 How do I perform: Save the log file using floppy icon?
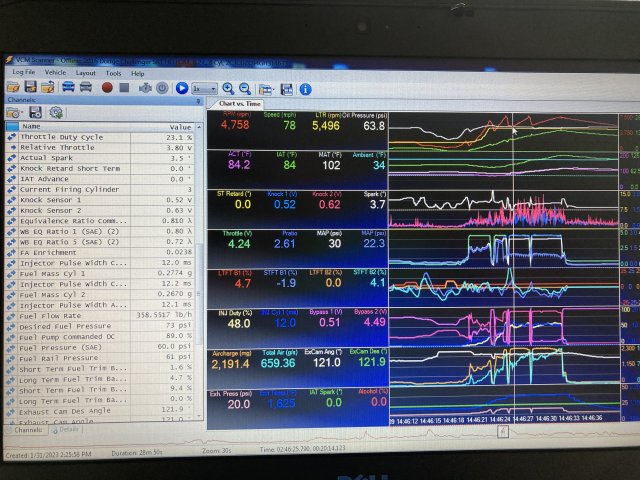[x=31, y=87]
